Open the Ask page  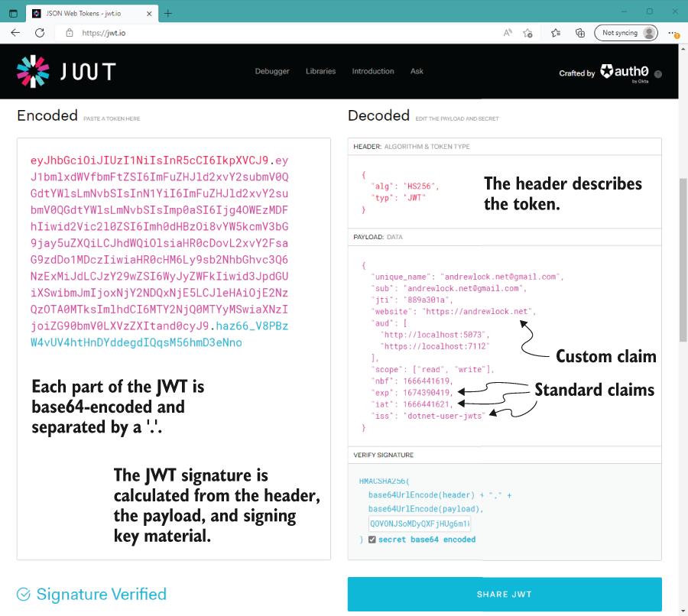point(417,71)
